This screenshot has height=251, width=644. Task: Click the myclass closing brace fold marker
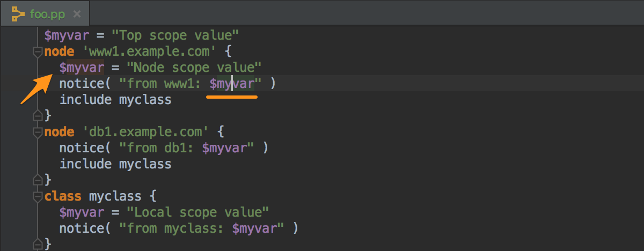38,243
